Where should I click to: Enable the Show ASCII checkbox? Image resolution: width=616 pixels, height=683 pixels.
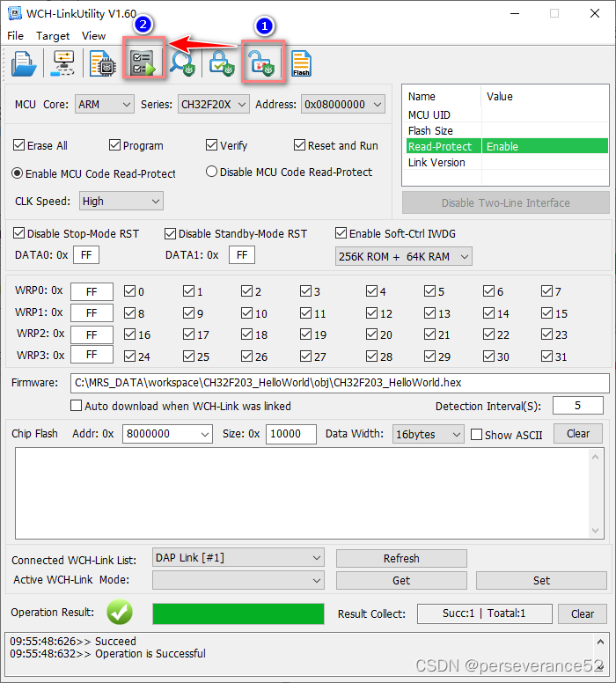pyautogui.click(x=476, y=434)
